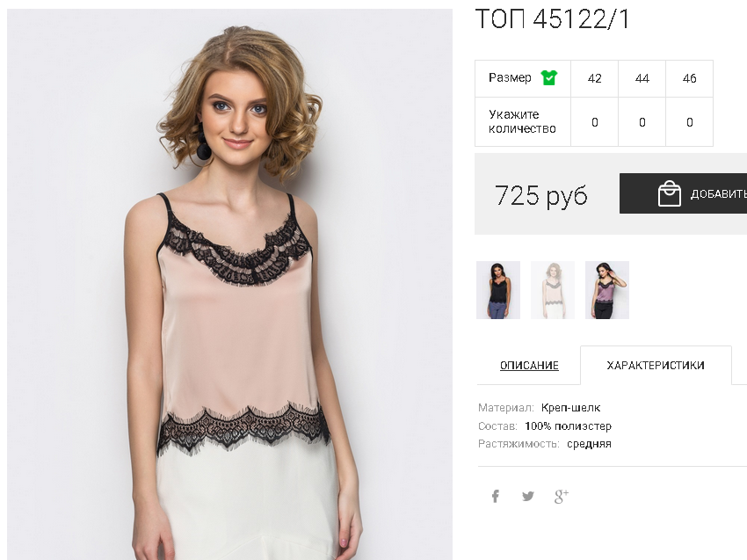Click the main product photo
This screenshot has height=560, width=747.
tap(229, 284)
